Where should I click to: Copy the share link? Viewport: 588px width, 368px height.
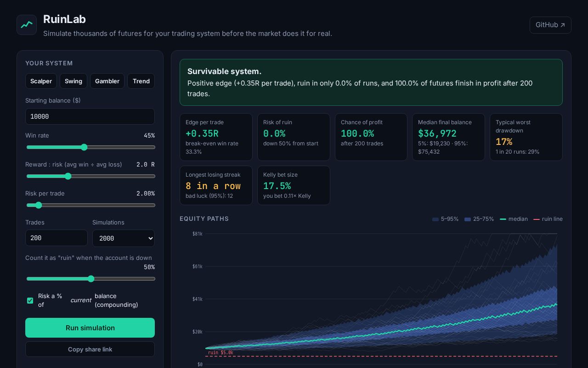(90, 349)
